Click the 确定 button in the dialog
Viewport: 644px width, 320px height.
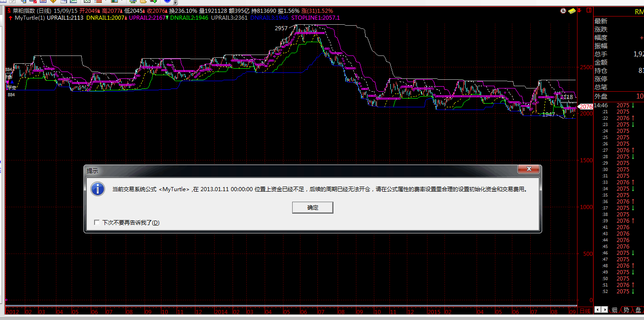point(312,208)
